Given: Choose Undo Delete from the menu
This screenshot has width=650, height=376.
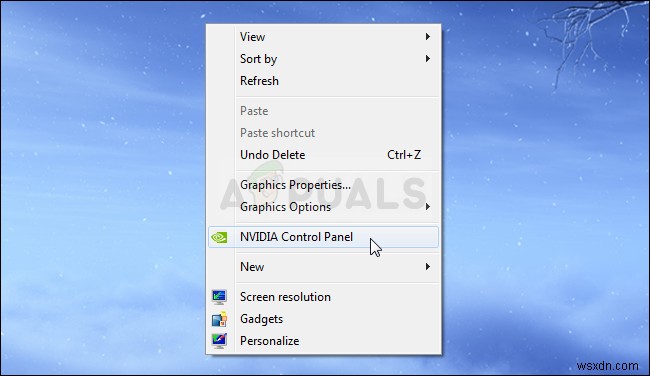Looking at the screenshot, I should [x=323, y=155].
